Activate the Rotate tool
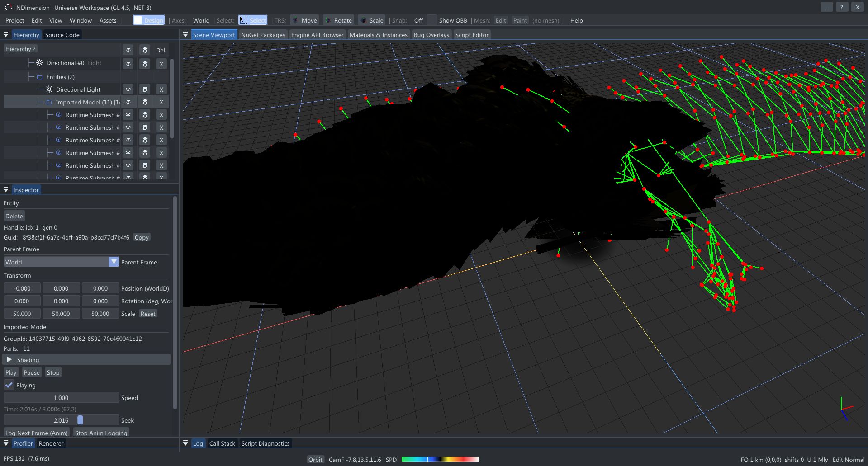Viewport: 868px width, 466px height. 337,20
